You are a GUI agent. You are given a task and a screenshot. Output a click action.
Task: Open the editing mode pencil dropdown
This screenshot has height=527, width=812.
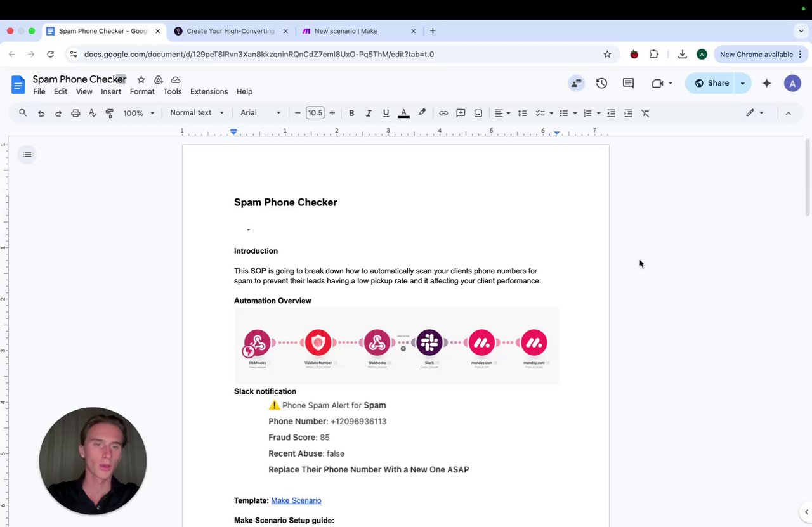coord(755,113)
